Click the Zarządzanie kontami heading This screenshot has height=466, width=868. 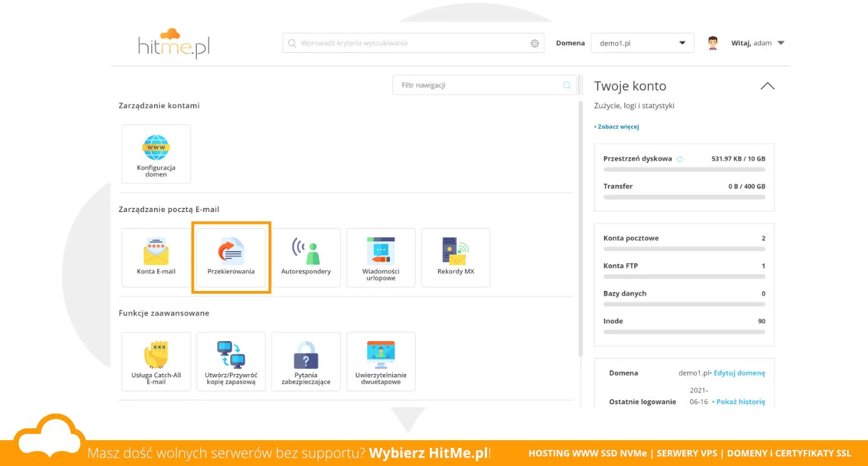point(159,106)
